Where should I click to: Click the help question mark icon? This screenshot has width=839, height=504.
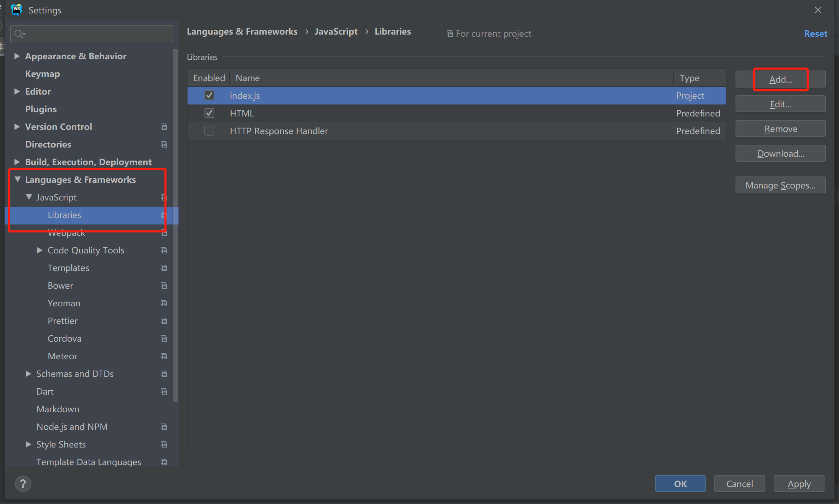pos(23,484)
